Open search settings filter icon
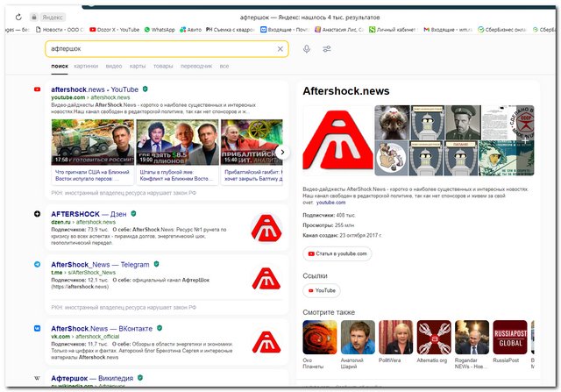The height and width of the screenshot is (392, 561). [x=327, y=49]
